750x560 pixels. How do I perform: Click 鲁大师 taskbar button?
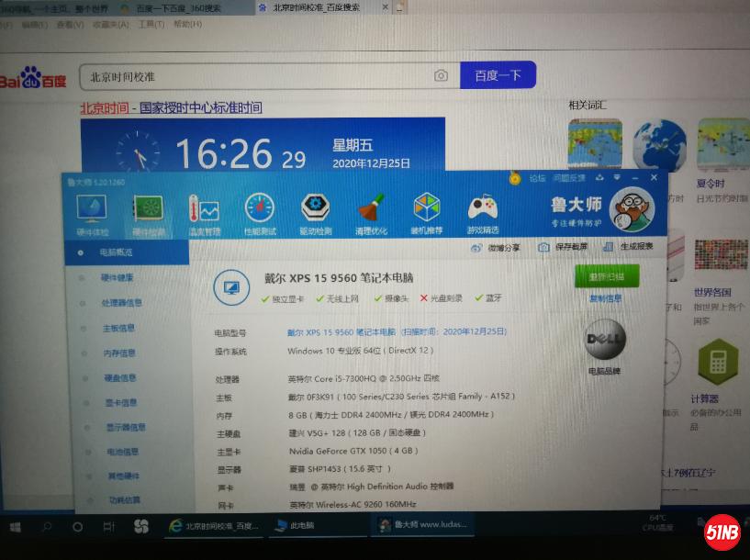422,524
